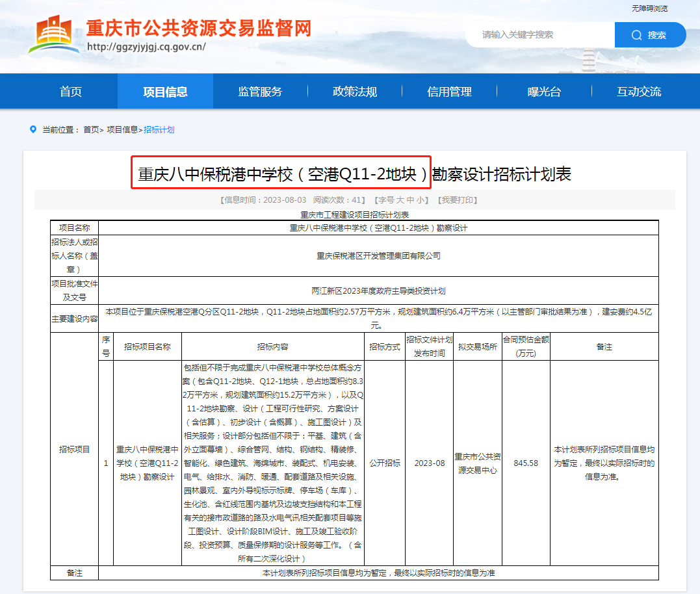Click the site logo emblem icon
The image size is (700, 594).
[53, 35]
